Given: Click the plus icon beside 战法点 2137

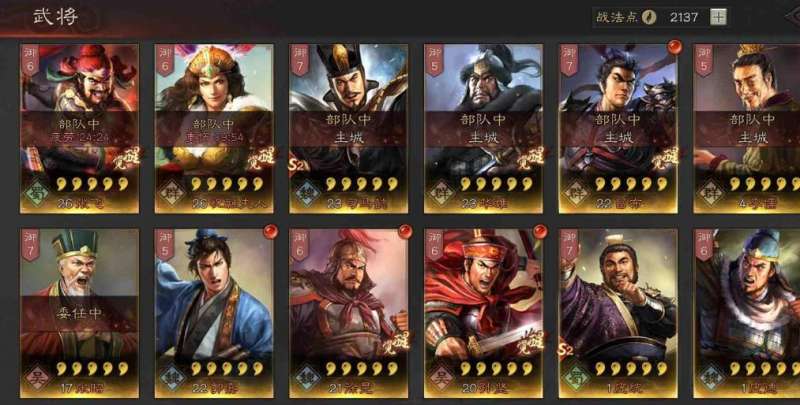Looking at the screenshot, I should pyautogui.click(x=718, y=17).
